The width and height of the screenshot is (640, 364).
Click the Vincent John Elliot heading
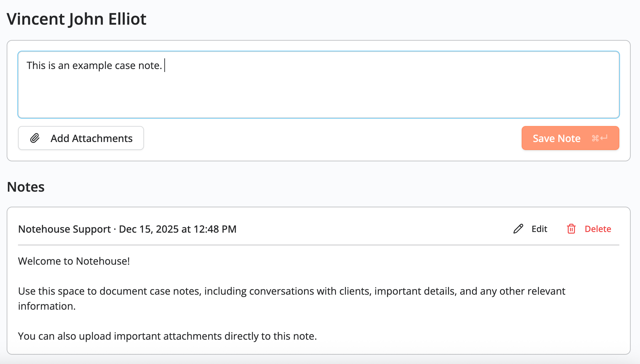[x=77, y=19]
